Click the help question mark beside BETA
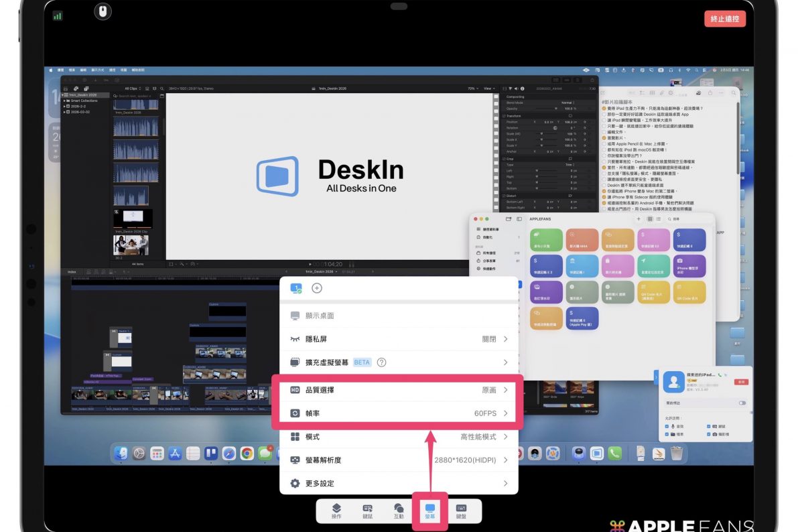The image size is (798, 532). tap(381, 362)
